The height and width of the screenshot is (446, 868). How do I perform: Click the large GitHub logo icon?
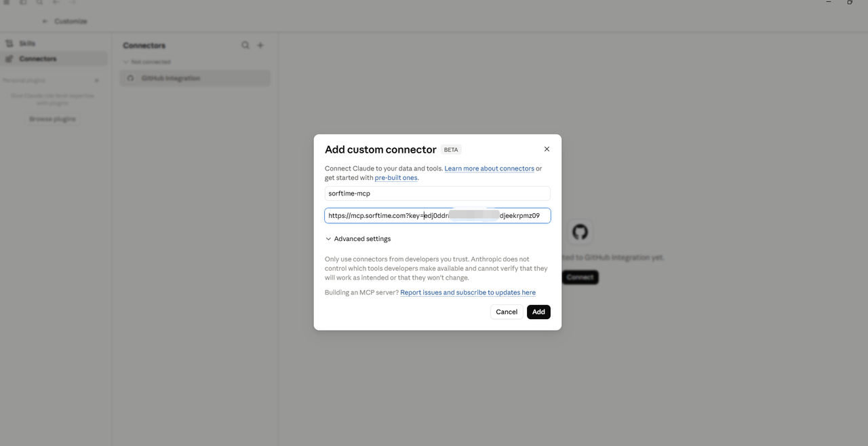(580, 232)
